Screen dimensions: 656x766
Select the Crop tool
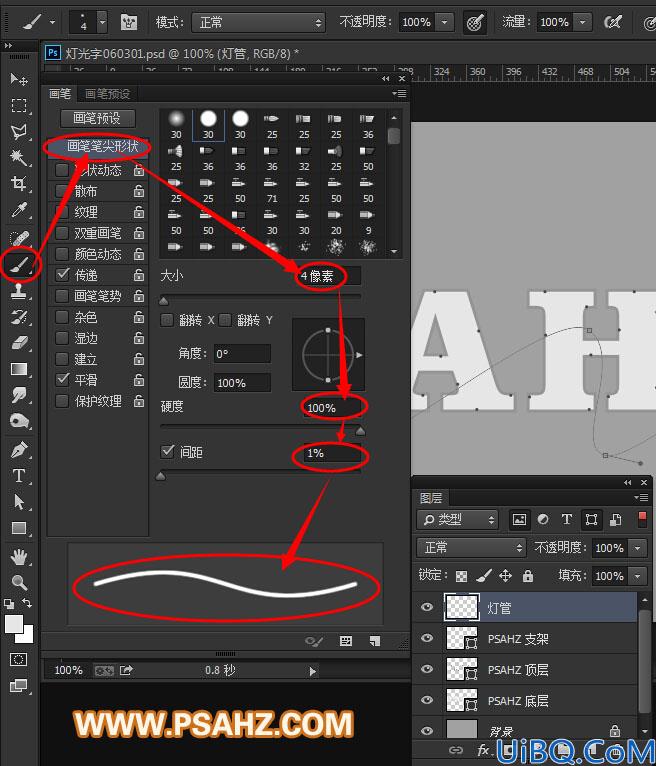[x=19, y=184]
